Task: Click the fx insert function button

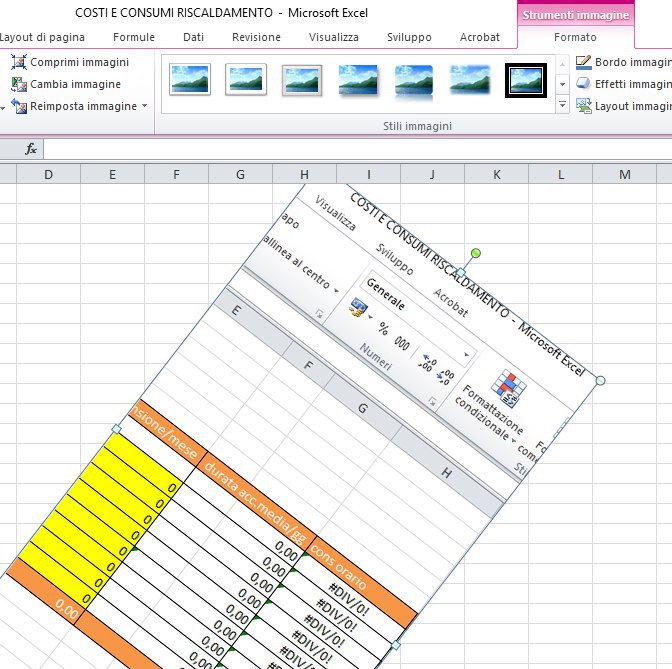Action: (x=31, y=149)
